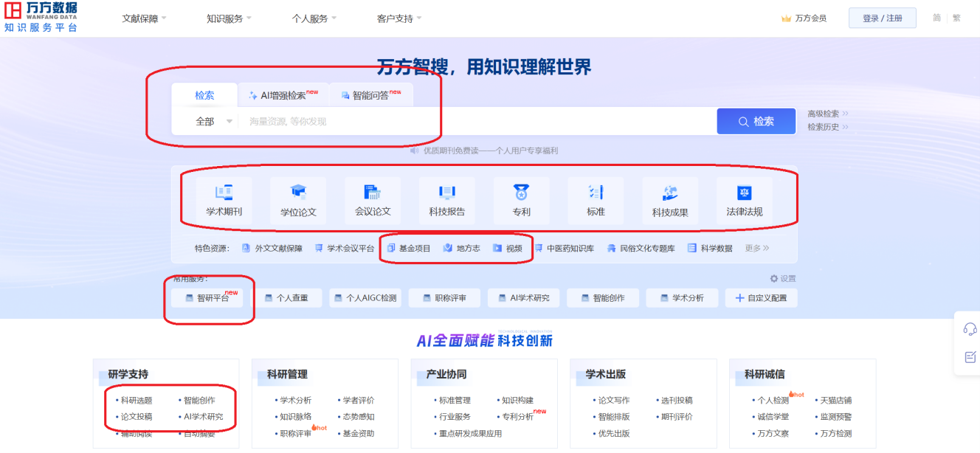980x453 pixels.
Task: Open the 全部 search scope dropdown
Action: coord(214,122)
